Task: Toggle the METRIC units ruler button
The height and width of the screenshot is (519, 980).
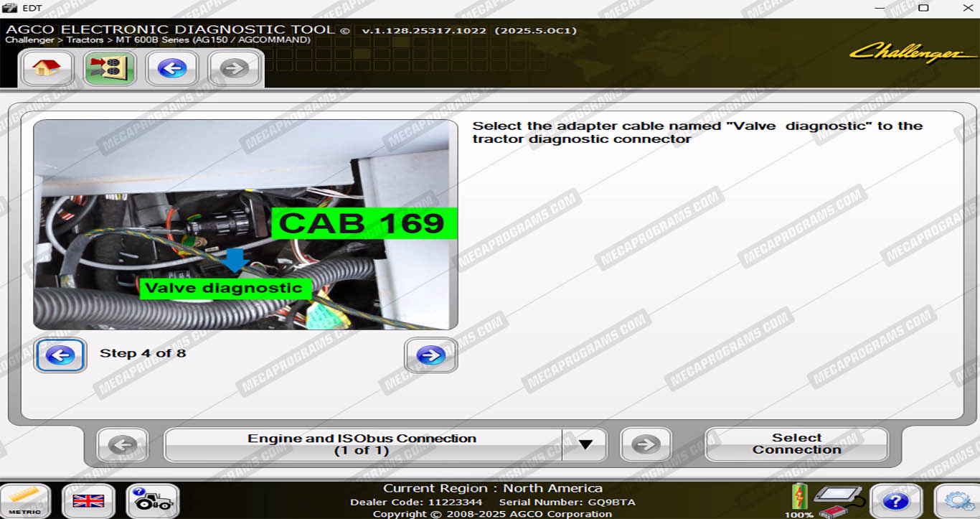Action: click(x=25, y=501)
